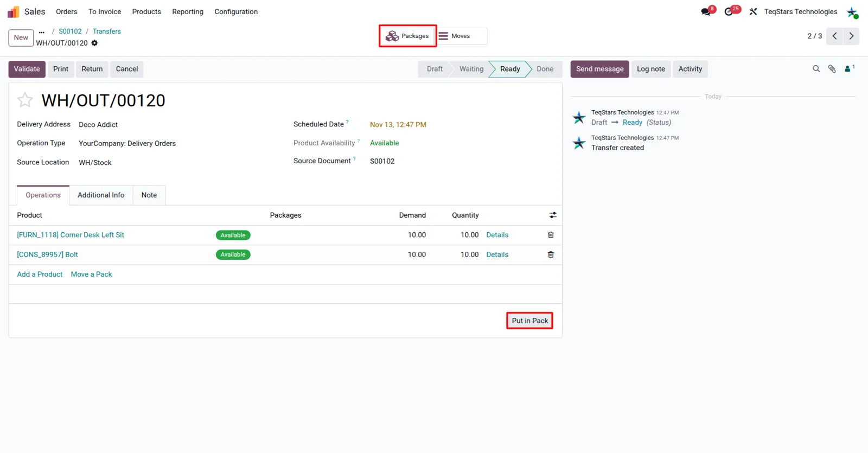The width and height of the screenshot is (868, 453).
Task: Open the Reporting menu
Action: click(188, 11)
